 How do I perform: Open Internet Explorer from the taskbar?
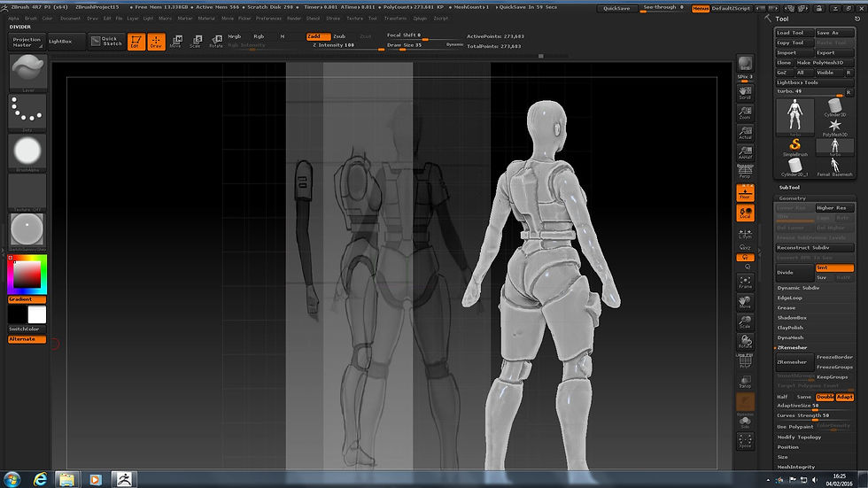click(40, 478)
